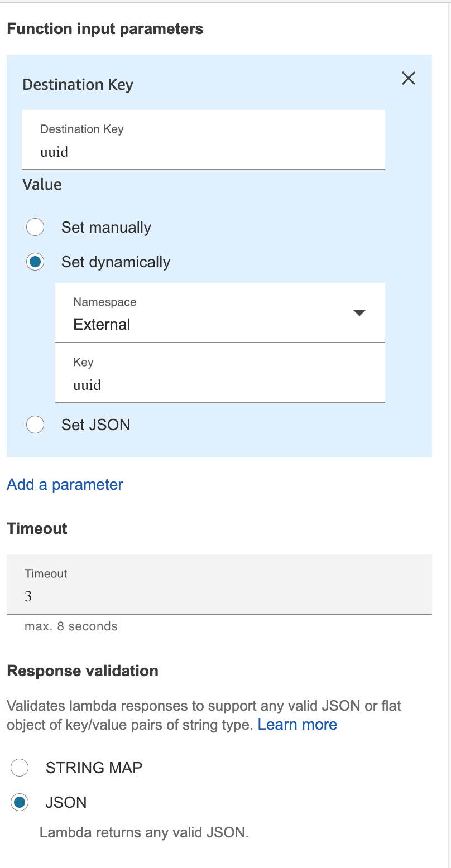Click the Destination Key block title
Image resolution: width=451 pixels, height=868 pixels.
pos(78,85)
